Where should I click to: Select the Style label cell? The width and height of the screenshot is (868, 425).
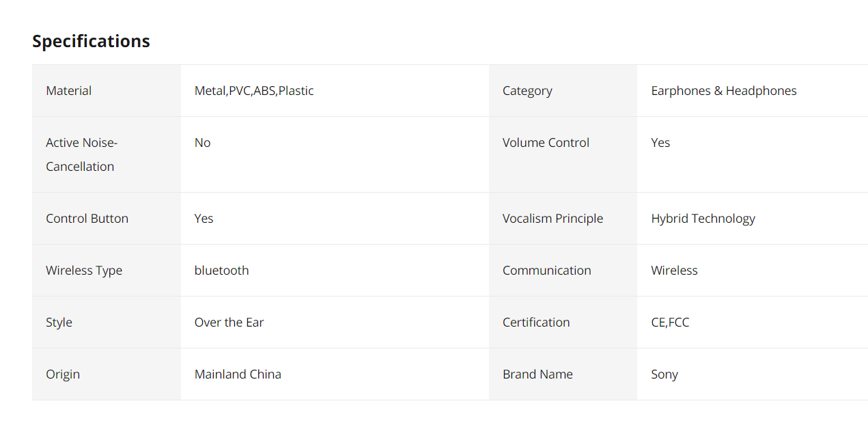[x=107, y=323]
